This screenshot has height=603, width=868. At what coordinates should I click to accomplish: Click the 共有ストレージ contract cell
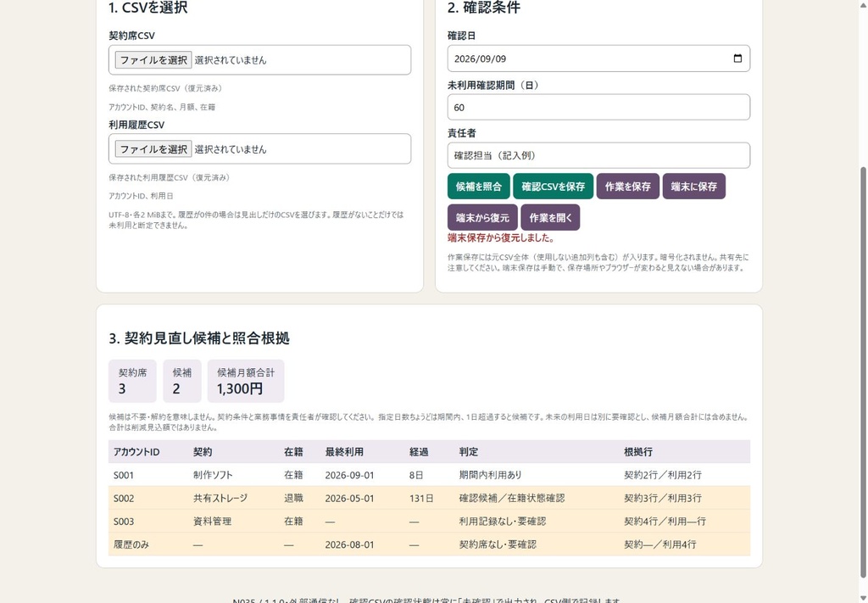point(220,499)
